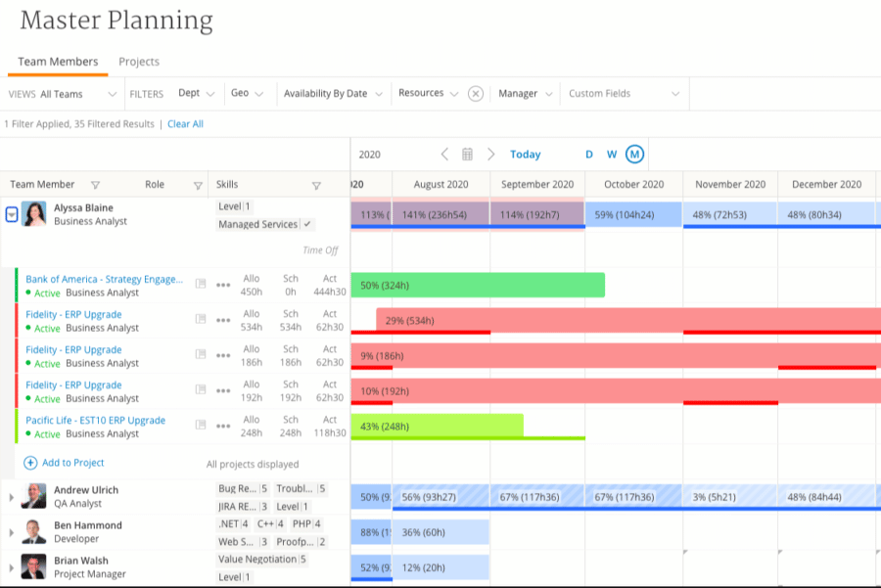Open the All Teams views dropdown
The height and width of the screenshot is (588, 881).
tap(78, 94)
